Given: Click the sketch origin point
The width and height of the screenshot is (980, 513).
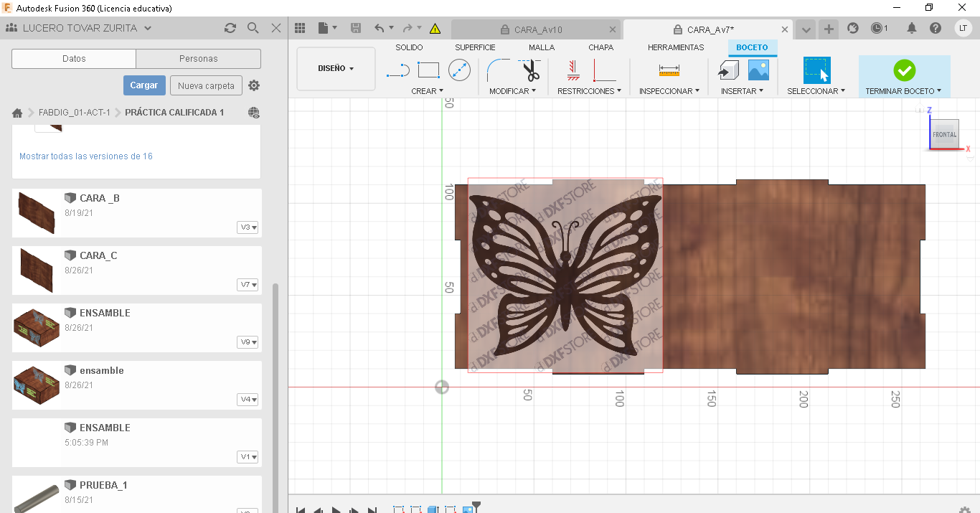Looking at the screenshot, I should [x=442, y=387].
